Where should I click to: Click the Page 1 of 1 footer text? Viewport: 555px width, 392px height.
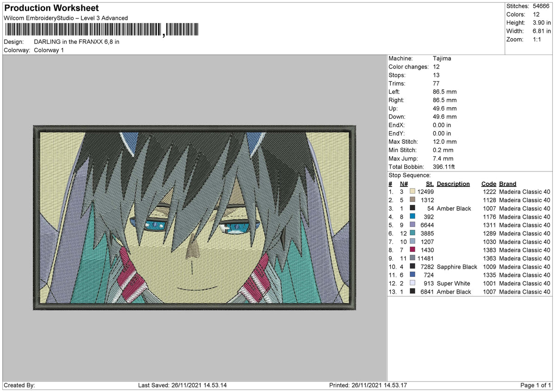(536, 385)
